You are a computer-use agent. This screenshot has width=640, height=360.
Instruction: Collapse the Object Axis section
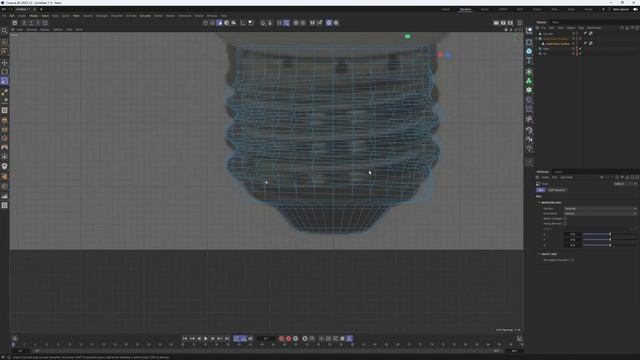tap(539, 254)
